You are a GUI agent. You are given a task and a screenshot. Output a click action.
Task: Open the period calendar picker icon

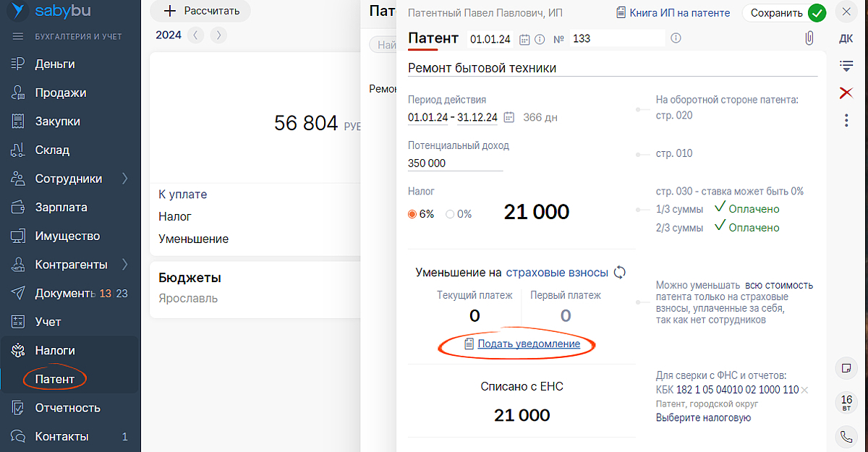[509, 117]
